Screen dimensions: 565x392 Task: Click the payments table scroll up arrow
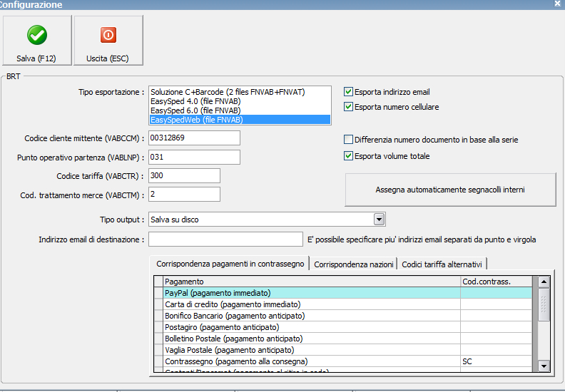tap(544, 282)
